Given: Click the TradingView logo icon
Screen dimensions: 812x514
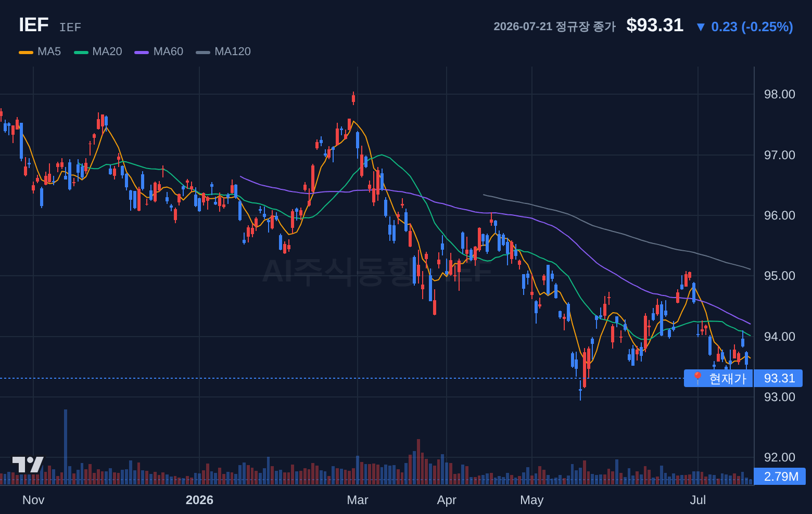Looking at the screenshot, I should [x=28, y=465].
